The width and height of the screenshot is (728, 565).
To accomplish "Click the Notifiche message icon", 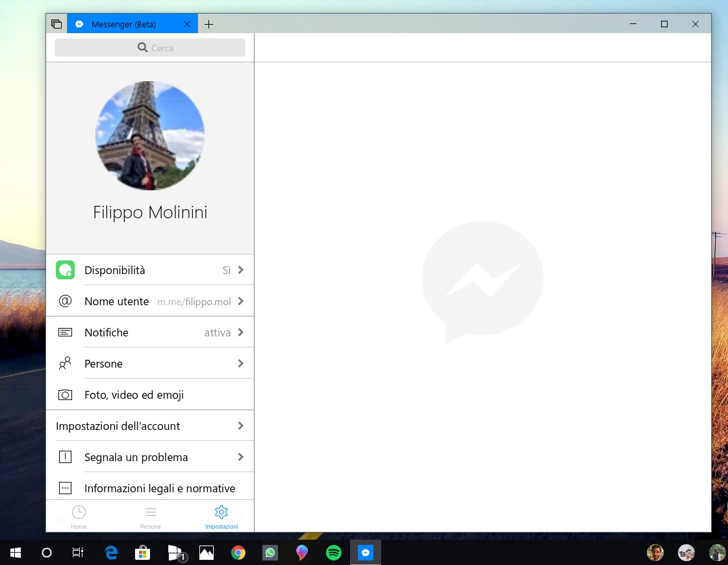I will click(65, 333).
